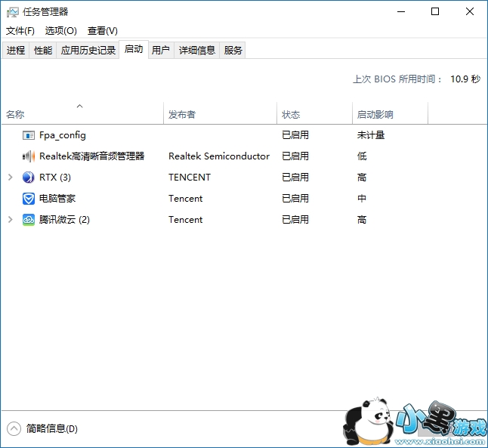Viewport: 488px width, 448px height.
Task: Click the Tencent publisher of 电脑管家
Action: 186,199
